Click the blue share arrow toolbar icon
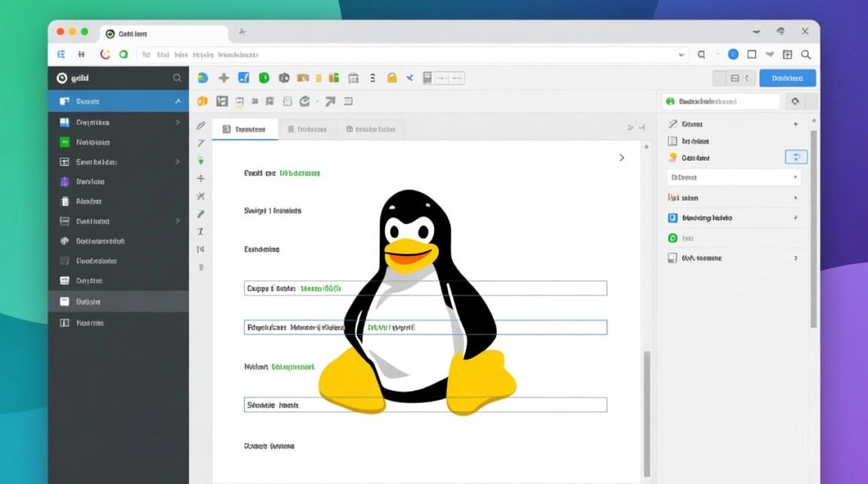This screenshot has height=484, width=868. pos(410,77)
